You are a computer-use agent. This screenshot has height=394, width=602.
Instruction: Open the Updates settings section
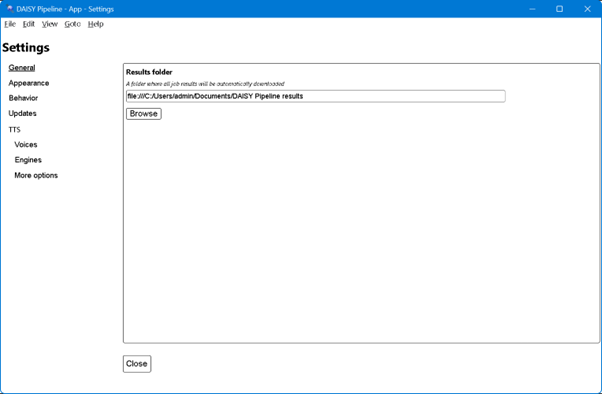(22, 113)
